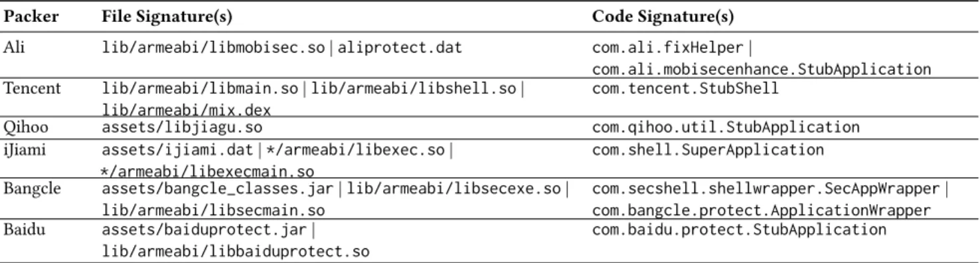This screenshot has width=980, height=263.
Task: Click com.baidu.protect.StubApplication code signature
Action: (x=738, y=230)
